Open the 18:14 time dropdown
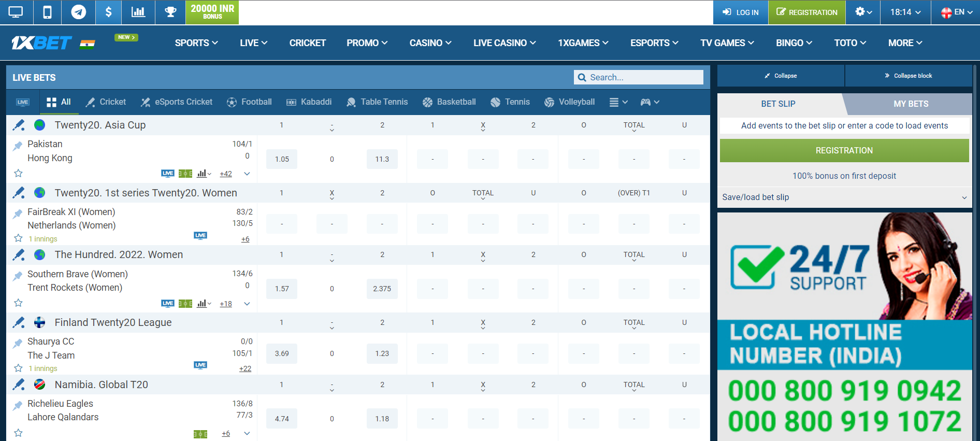Viewport: 980px width, 441px height. 905,12
